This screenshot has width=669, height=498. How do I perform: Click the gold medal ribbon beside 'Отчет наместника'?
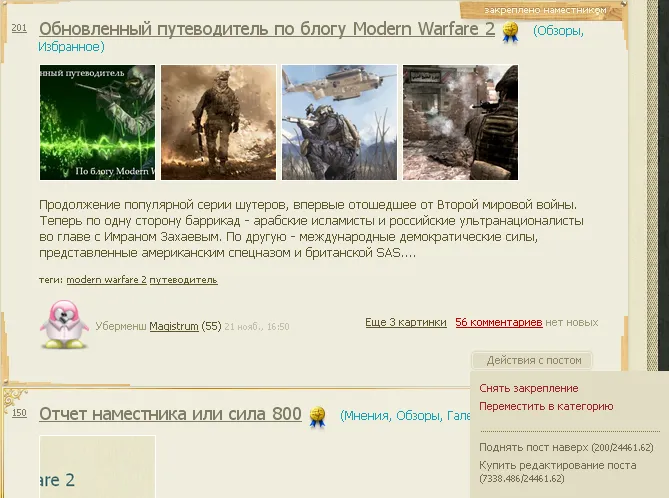[317, 416]
